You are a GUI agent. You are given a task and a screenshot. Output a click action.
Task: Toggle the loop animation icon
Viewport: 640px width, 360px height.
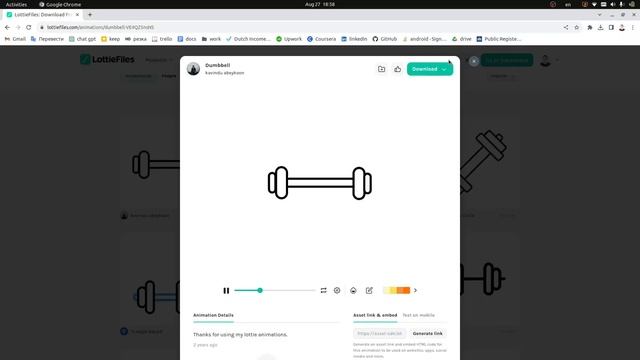click(323, 291)
